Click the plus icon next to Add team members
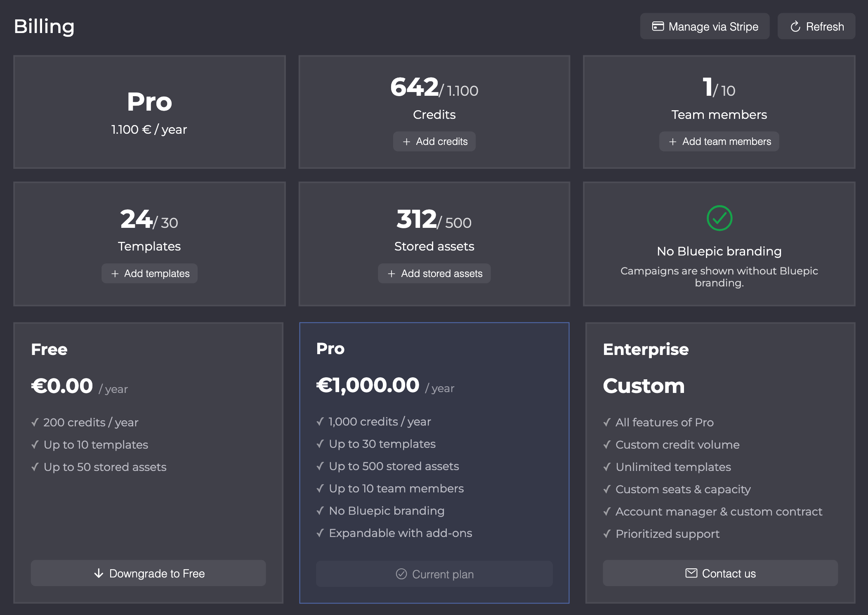868x615 pixels. 672,142
